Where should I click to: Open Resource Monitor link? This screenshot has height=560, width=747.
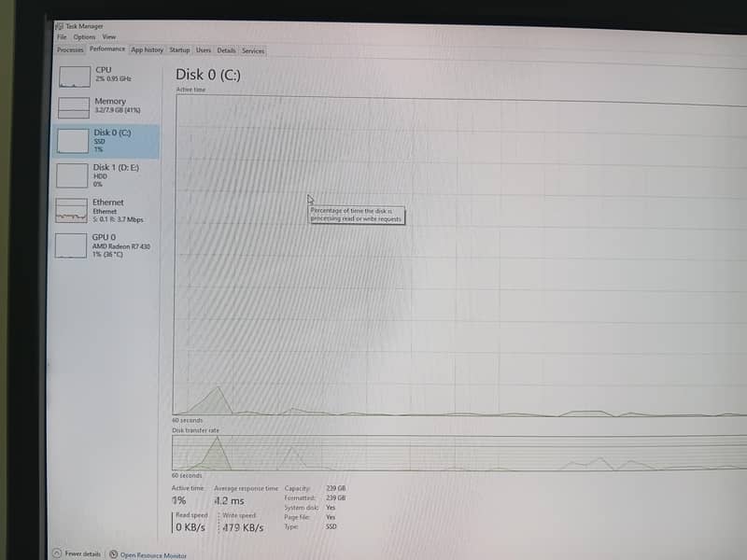click(x=153, y=555)
